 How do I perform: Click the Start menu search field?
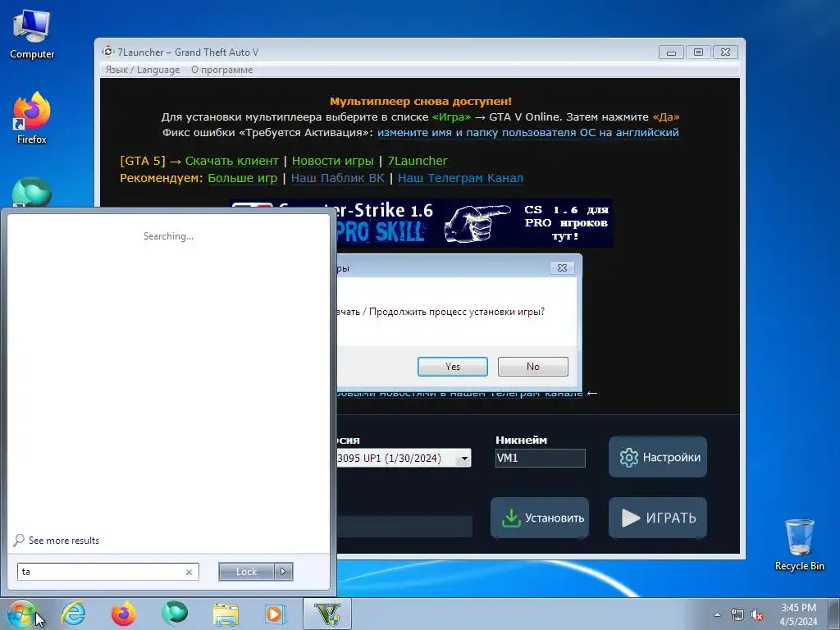point(107,572)
